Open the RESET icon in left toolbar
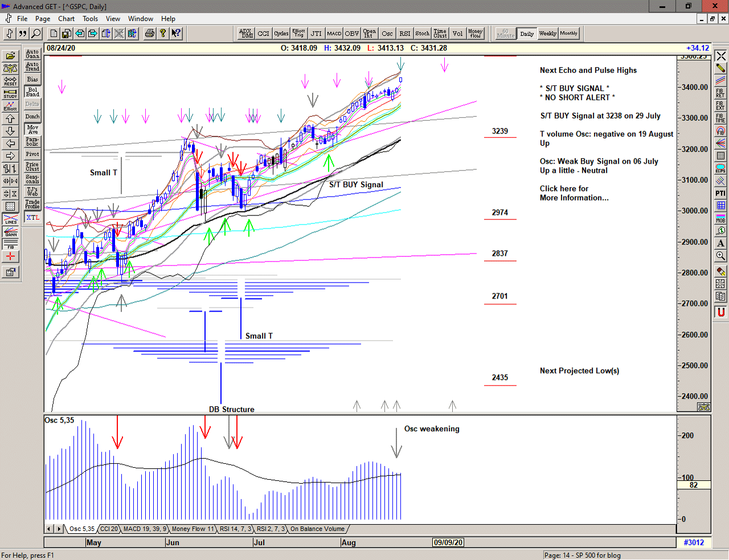Screen dimensions: 729x560 coord(10,81)
